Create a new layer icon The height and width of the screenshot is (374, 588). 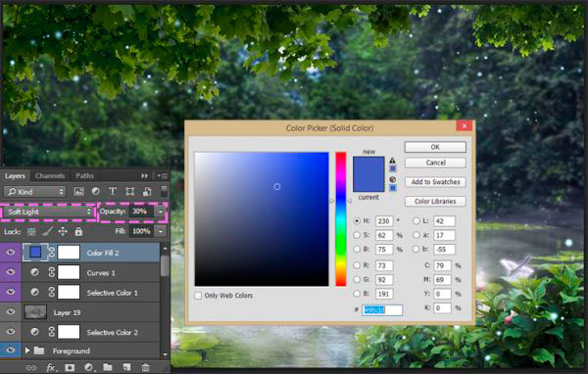coord(126,367)
